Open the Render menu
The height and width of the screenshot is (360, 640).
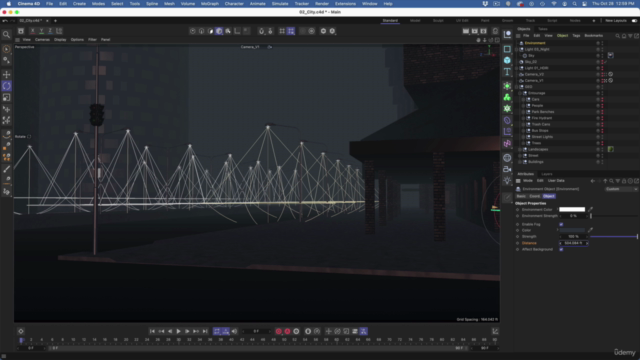pos(322,4)
